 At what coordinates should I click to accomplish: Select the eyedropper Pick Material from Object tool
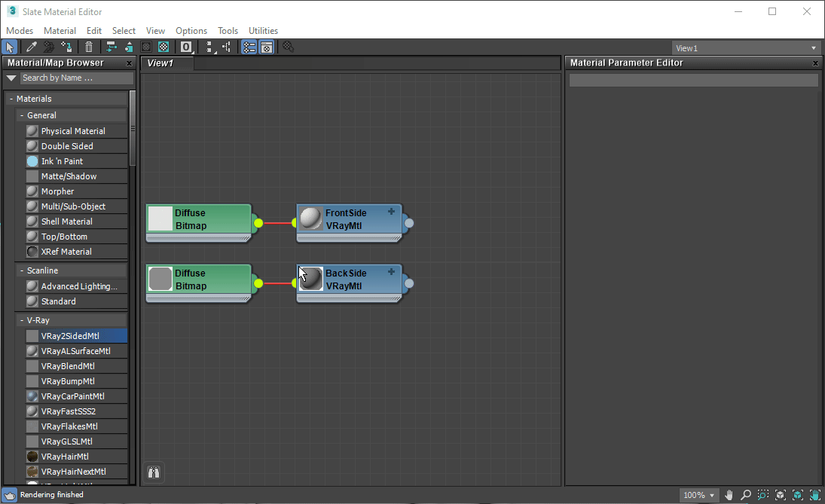31,47
